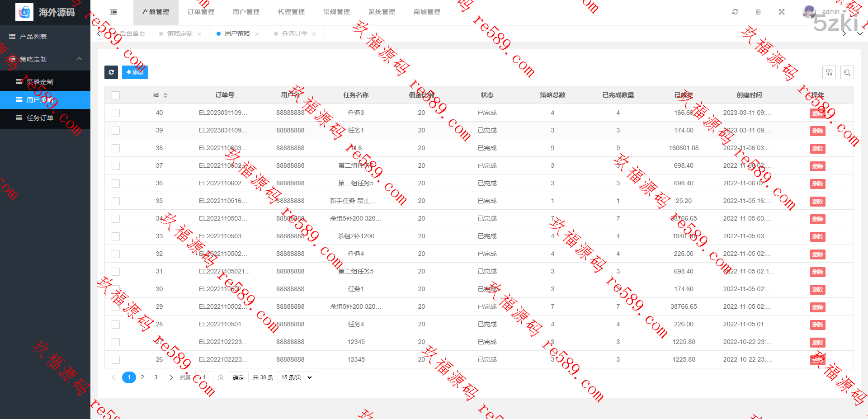
Task: Click the 策略总数 column header
Action: (x=552, y=95)
